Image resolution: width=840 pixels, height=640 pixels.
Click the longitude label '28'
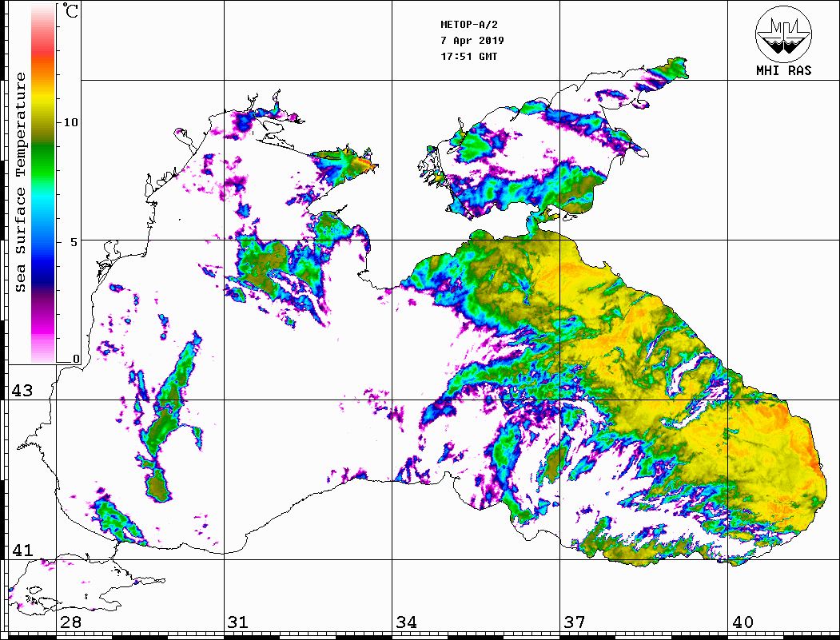(x=70, y=622)
